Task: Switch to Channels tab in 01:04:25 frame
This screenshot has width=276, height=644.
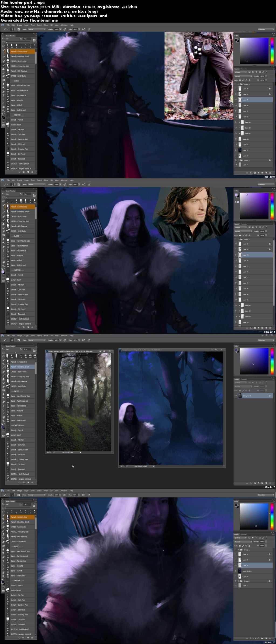Action: [244, 534]
